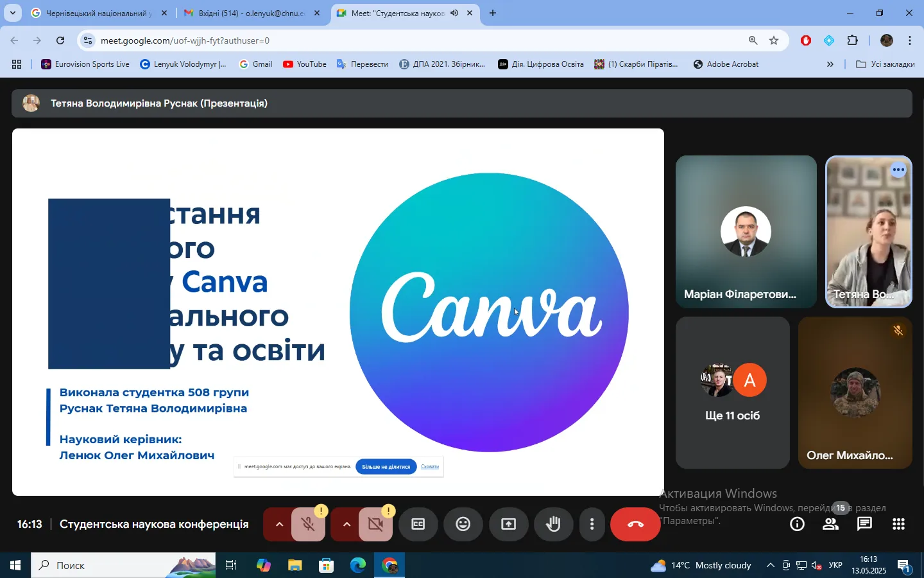Click the 'Сховати' link
The image size is (924, 578).
tap(430, 467)
